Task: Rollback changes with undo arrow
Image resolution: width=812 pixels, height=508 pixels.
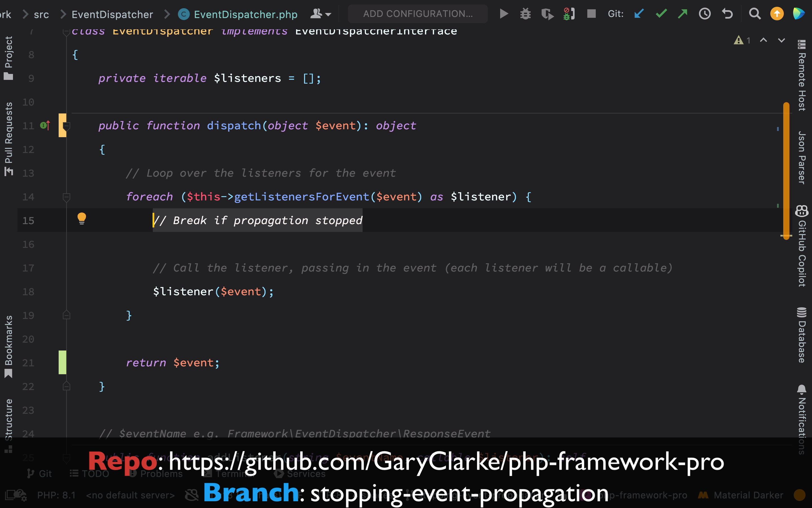Action: pos(727,14)
